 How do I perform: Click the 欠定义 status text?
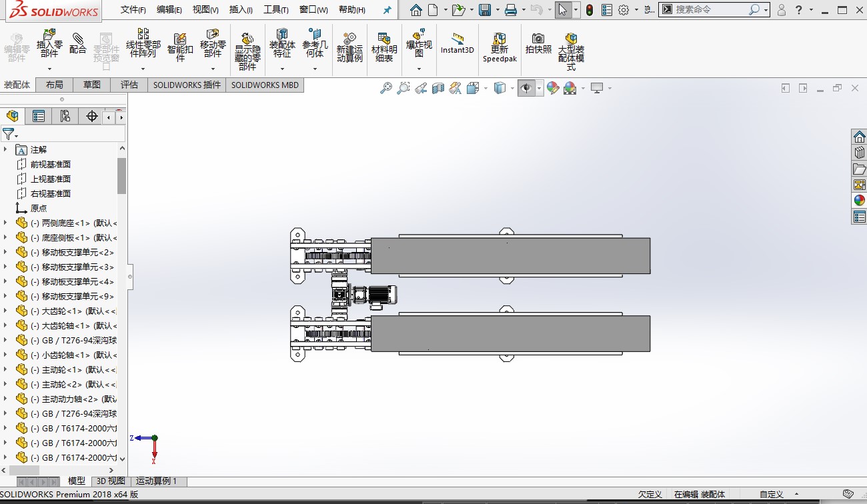point(649,494)
